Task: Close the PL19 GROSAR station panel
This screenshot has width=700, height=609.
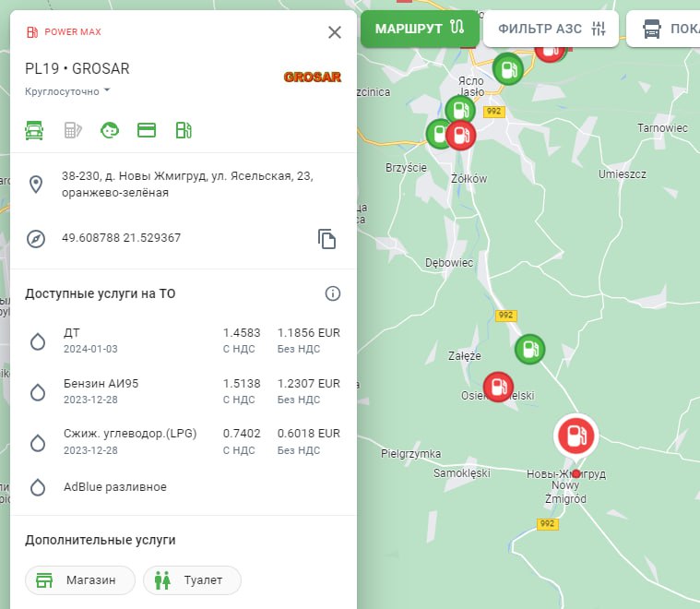Action: pos(335,32)
